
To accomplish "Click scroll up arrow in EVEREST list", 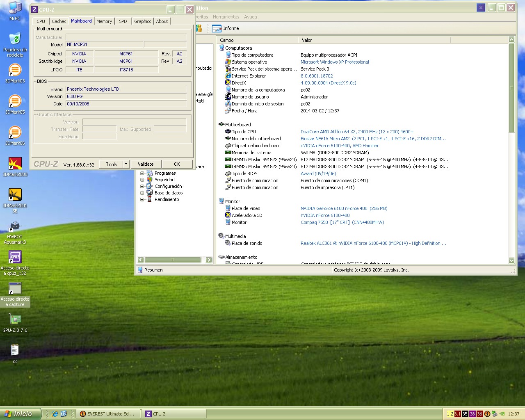I will coord(511,40).
